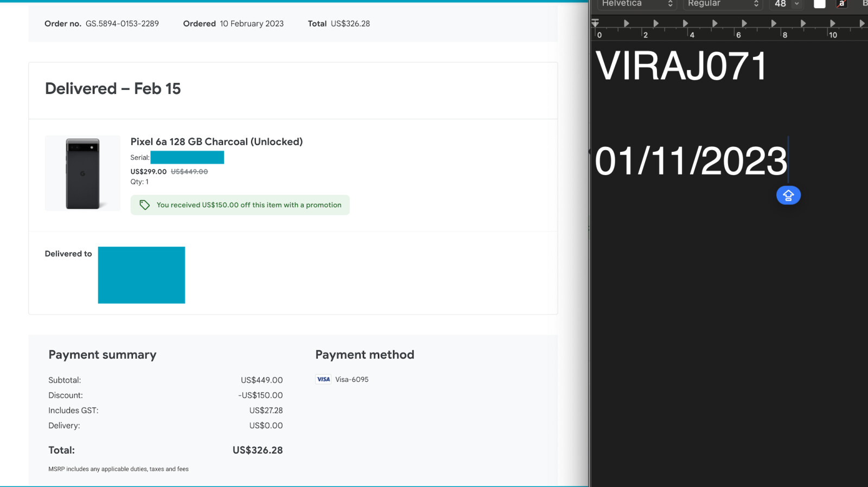
Task: Click the GST amount US$27.28
Action: [x=266, y=411]
